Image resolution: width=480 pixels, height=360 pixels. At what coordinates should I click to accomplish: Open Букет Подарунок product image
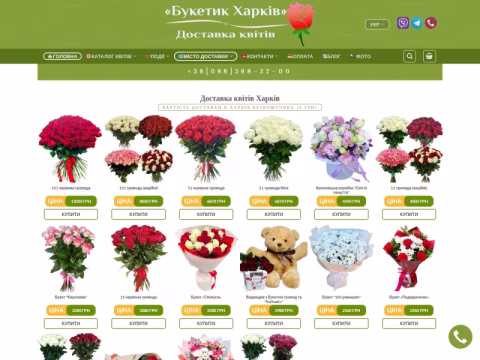click(409, 258)
